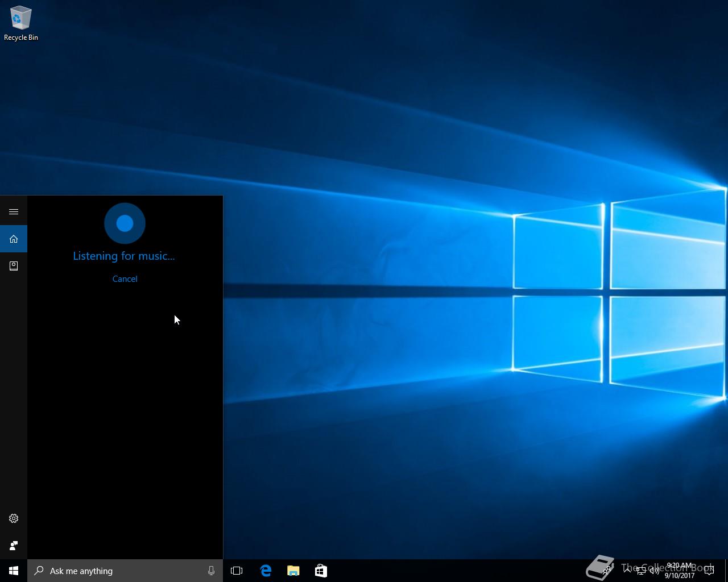
Task: Open Cortana Feedback icon
Action: [14, 546]
